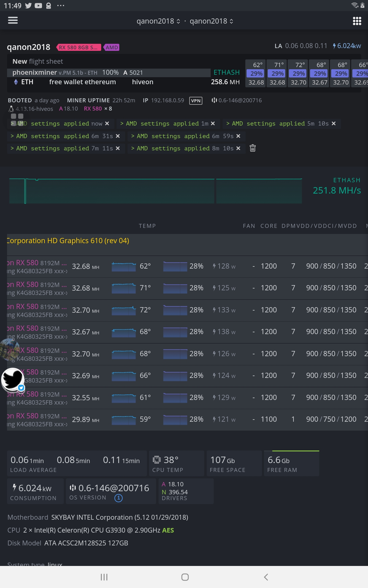Open the apps grid menu
The width and height of the screenshot is (368, 588).
tap(357, 21)
